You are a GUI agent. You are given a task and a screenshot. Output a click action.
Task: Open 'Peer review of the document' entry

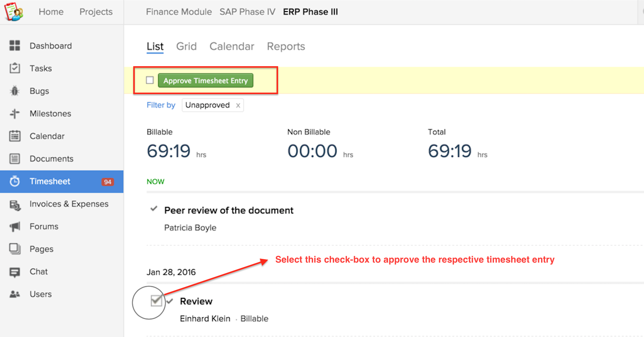point(229,211)
